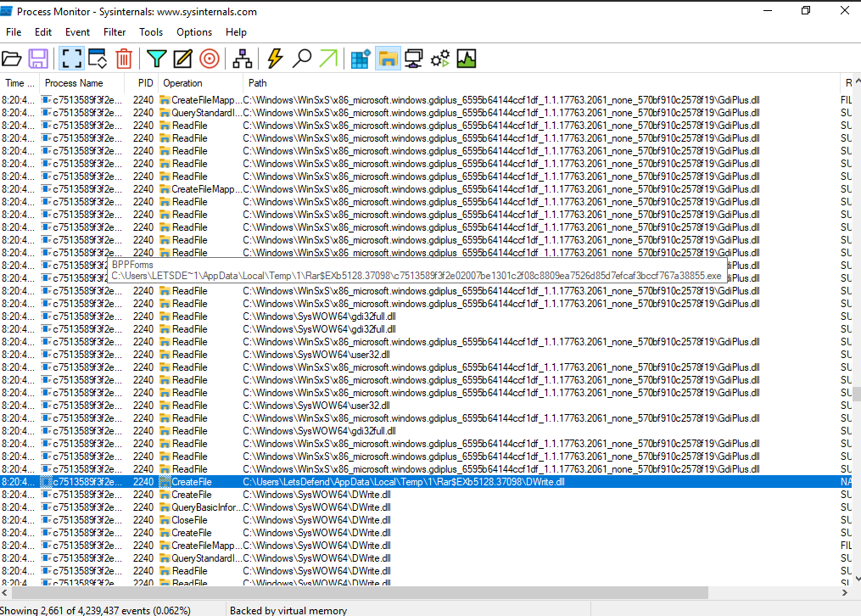Image resolution: width=861 pixels, height=616 pixels.
Task: Toggle Show Profiling Events graph icon
Action: pos(467,59)
